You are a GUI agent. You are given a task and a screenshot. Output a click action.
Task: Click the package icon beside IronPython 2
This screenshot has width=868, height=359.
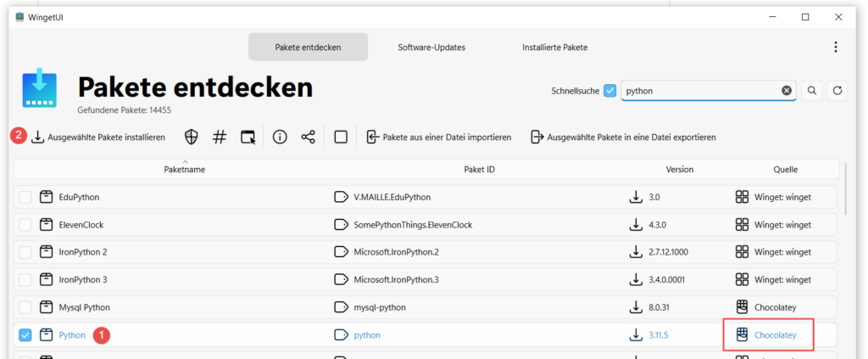(x=46, y=252)
